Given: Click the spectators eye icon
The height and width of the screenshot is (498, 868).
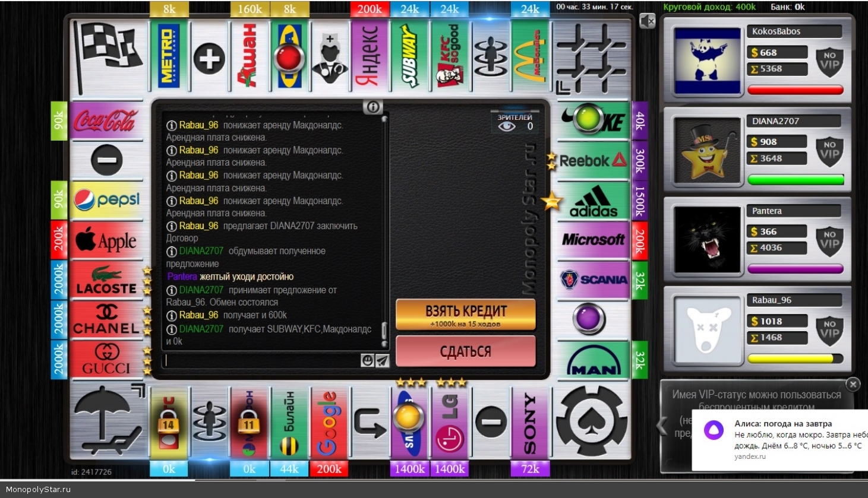Looking at the screenshot, I should coord(506,126).
